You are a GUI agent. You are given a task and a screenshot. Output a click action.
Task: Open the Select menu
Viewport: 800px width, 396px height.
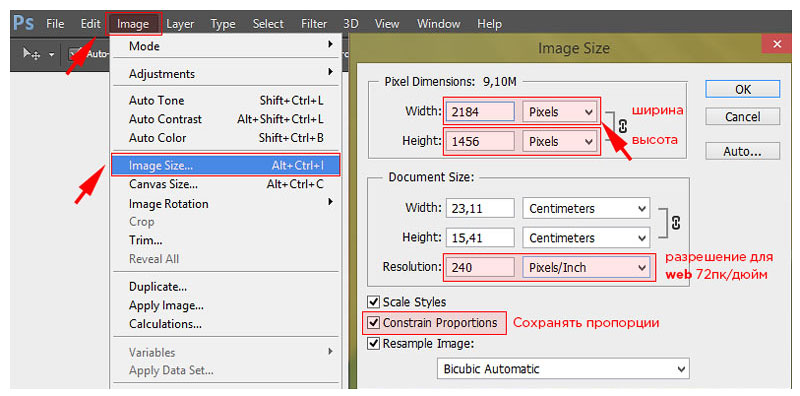268,24
